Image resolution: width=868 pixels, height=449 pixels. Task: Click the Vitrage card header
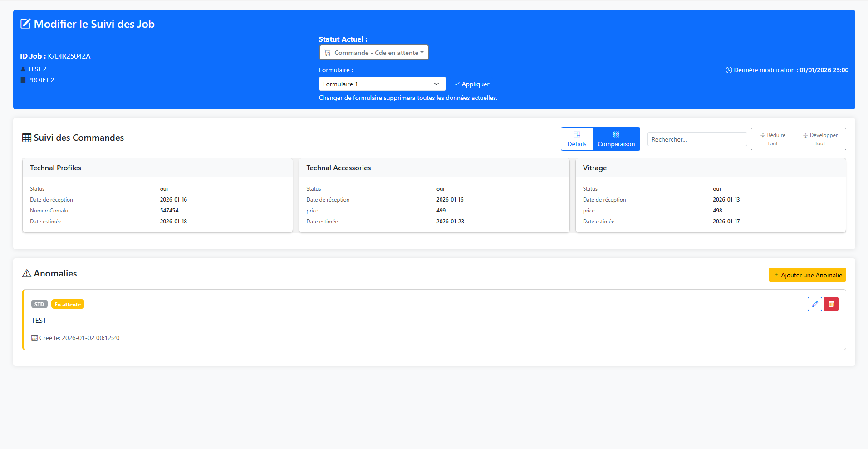(x=710, y=168)
